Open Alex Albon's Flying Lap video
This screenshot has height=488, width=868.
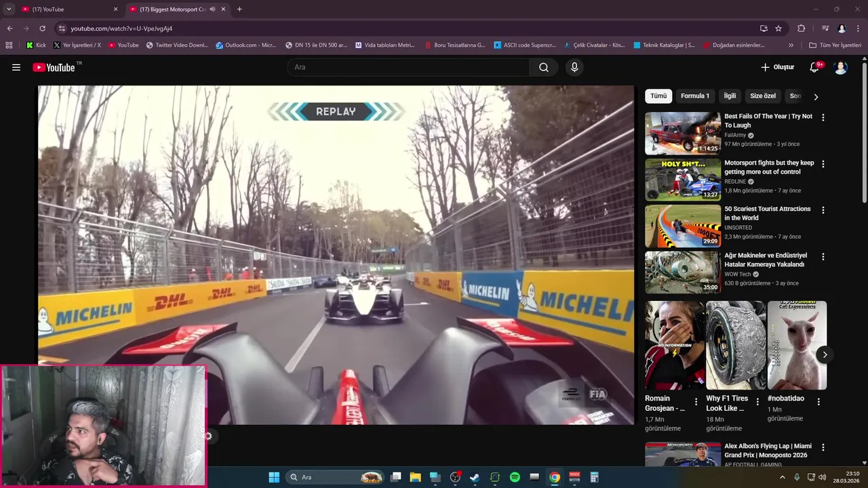(683, 454)
